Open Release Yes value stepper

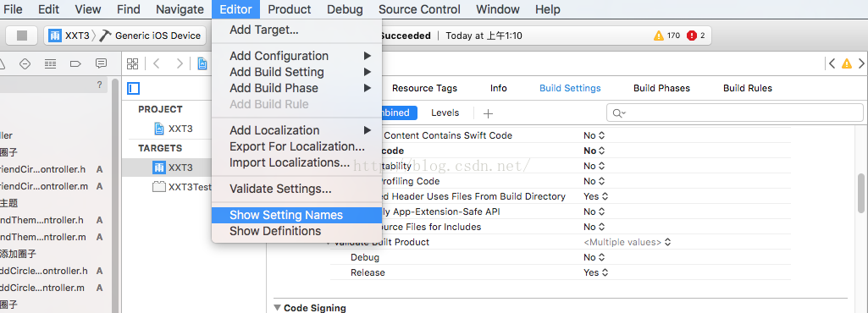tap(595, 272)
